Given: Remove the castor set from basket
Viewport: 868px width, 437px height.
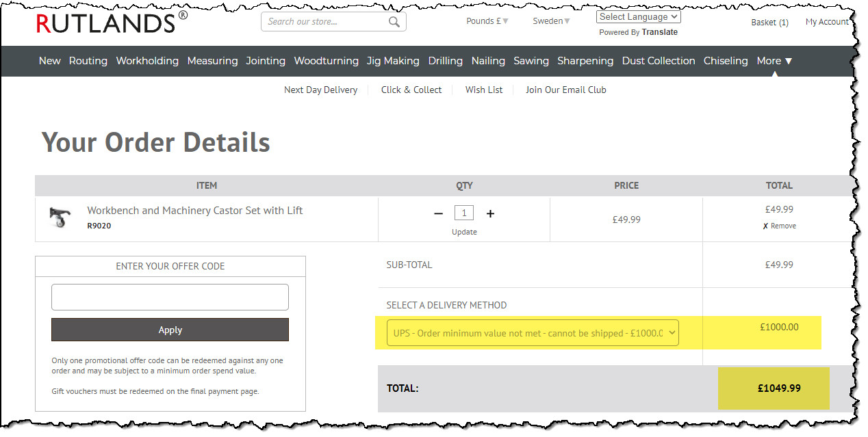Looking at the screenshot, I should pos(779,226).
